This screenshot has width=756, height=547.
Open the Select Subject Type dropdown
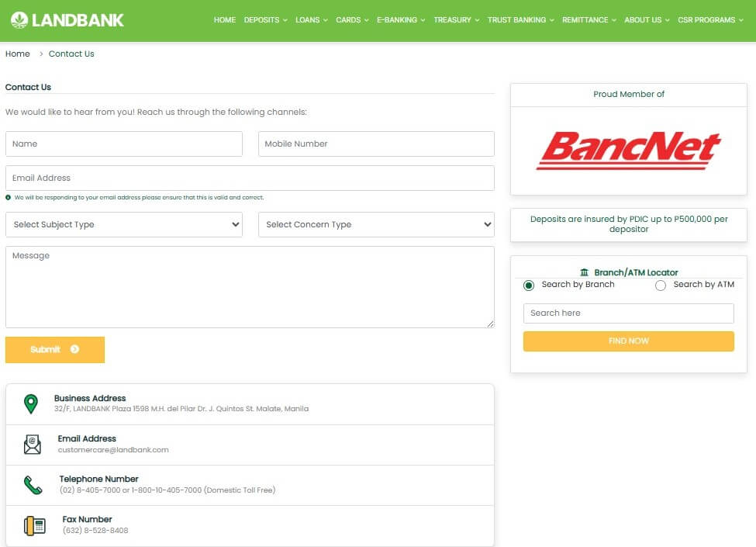pyautogui.click(x=124, y=223)
